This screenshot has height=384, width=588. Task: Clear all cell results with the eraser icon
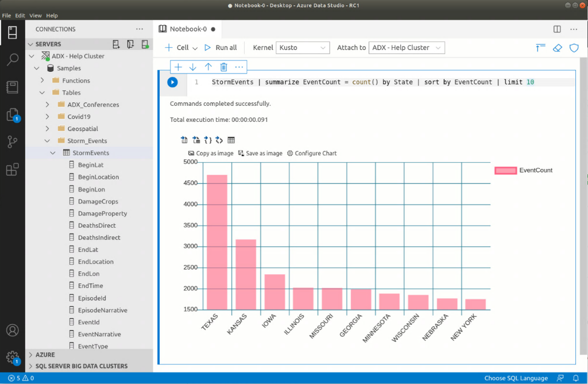tap(556, 48)
